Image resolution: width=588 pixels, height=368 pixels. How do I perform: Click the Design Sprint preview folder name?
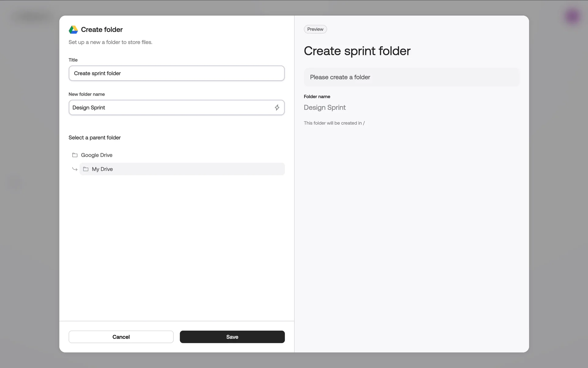pos(325,108)
